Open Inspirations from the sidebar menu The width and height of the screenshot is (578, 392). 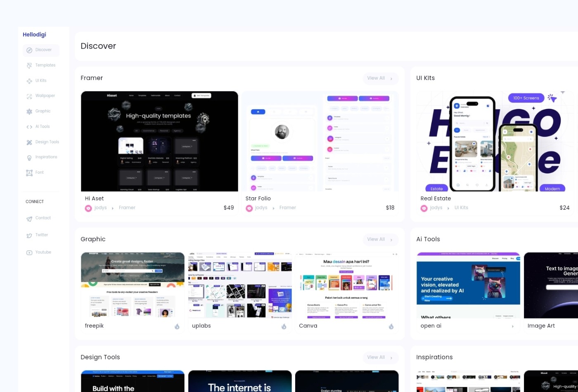click(29, 157)
